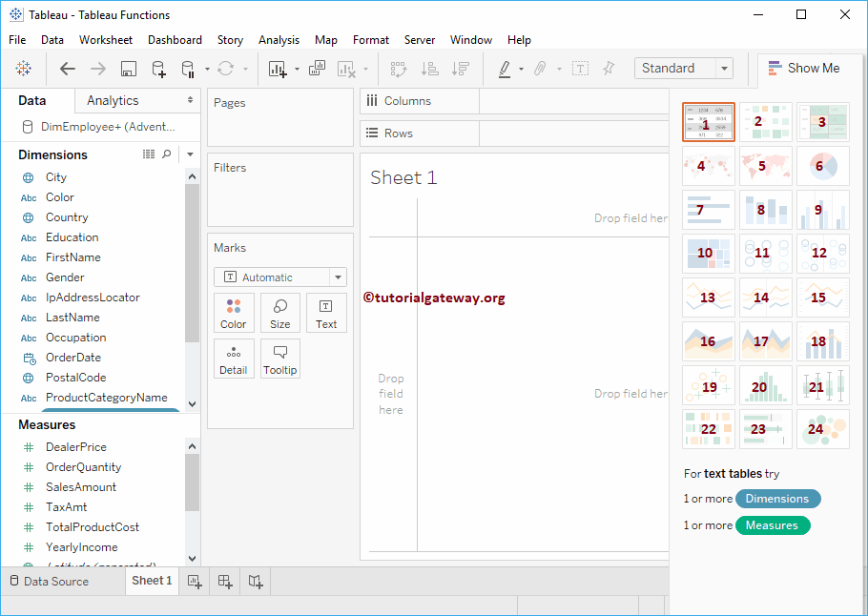Open the Show Me panel
This screenshot has width=868, height=616.
coord(804,68)
